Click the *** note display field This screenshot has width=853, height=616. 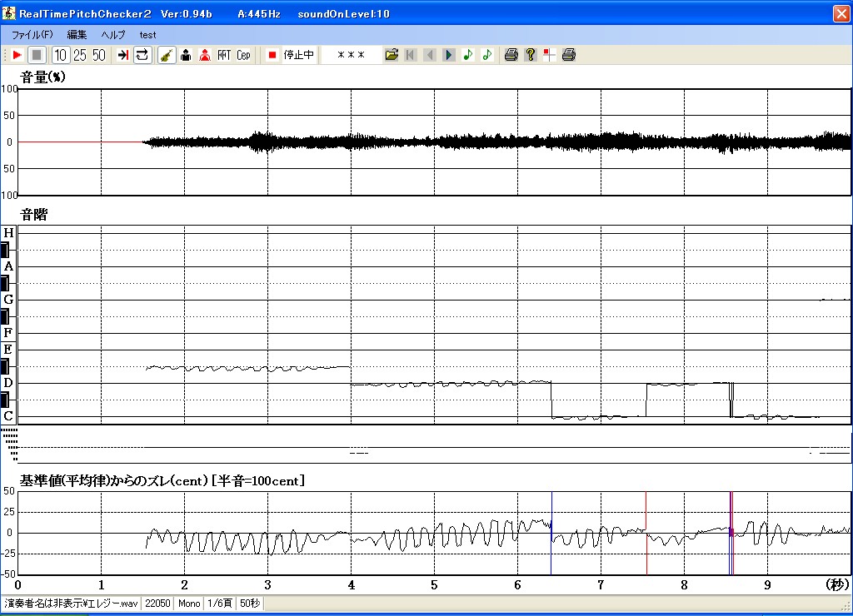(x=351, y=55)
